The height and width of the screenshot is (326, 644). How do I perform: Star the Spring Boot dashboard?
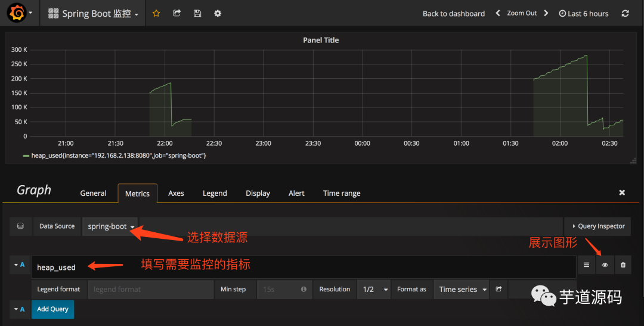[156, 13]
